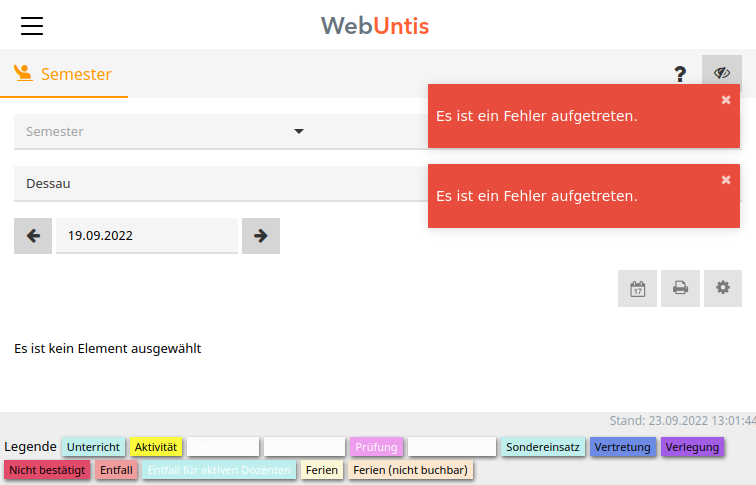Open the Dessau selection dropdown
The height and width of the screenshot is (485, 756).
coord(220,183)
